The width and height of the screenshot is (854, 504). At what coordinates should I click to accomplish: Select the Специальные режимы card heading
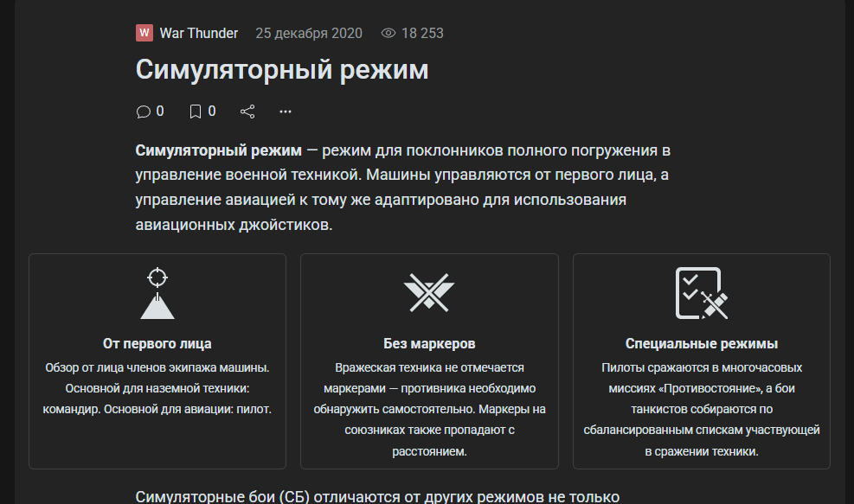[x=702, y=343]
